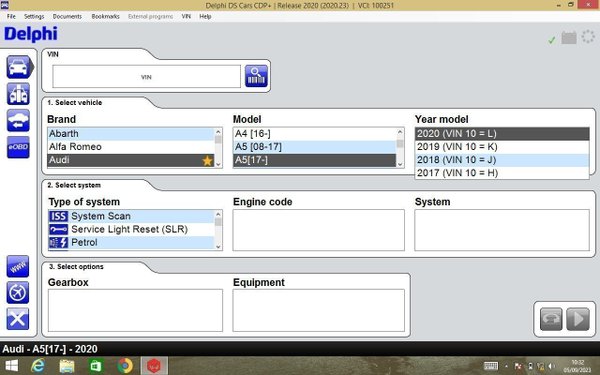The width and height of the screenshot is (600, 375).
Task: Click the blue X exit icon
Action: (18, 319)
